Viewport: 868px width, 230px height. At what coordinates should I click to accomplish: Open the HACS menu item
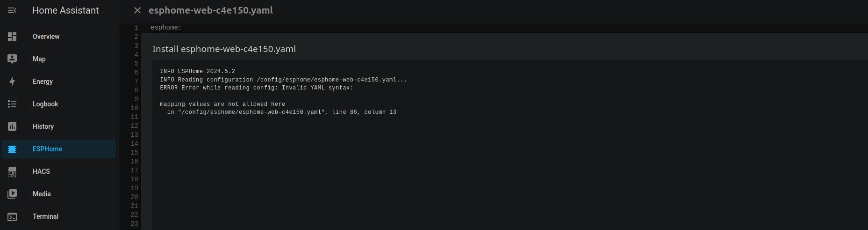tap(41, 171)
